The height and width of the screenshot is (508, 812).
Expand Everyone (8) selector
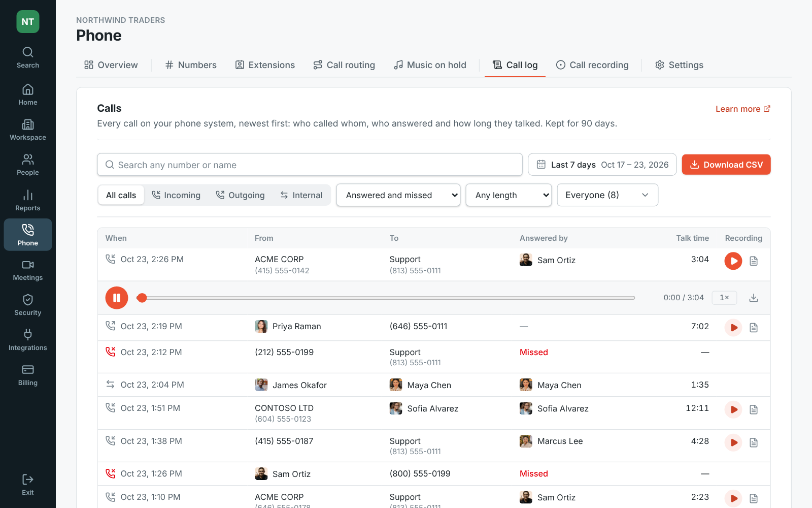point(607,195)
